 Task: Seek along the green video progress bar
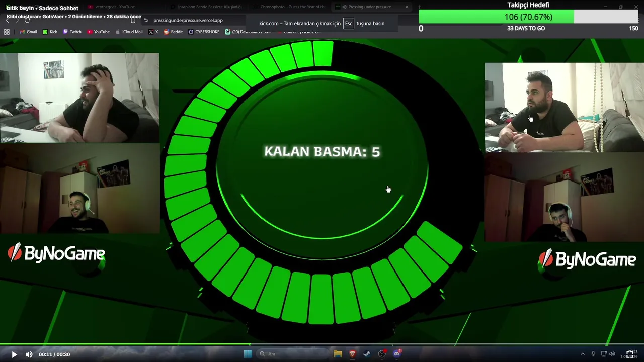tap(322, 345)
